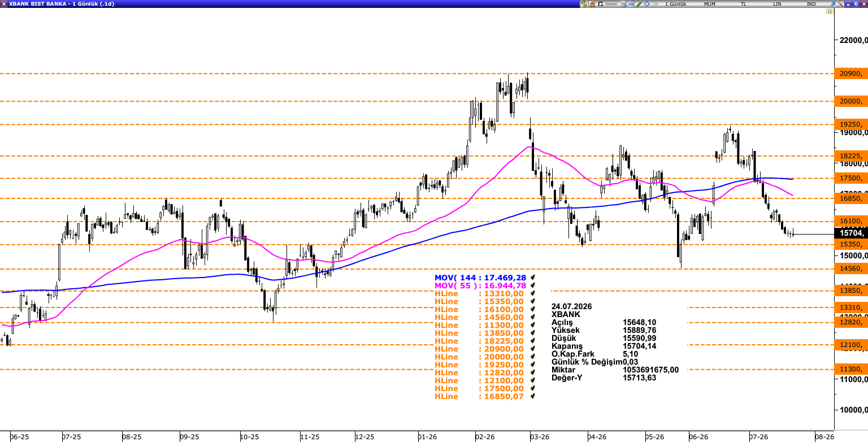Toggle HLine 20900,00 checkmark

coord(533,349)
